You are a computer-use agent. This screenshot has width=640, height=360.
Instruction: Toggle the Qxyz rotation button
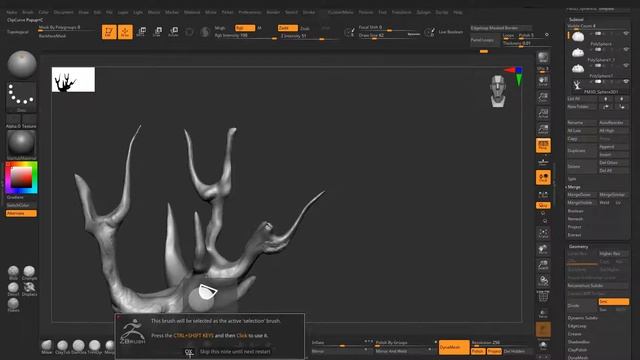pyautogui.click(x=543, y=205)
